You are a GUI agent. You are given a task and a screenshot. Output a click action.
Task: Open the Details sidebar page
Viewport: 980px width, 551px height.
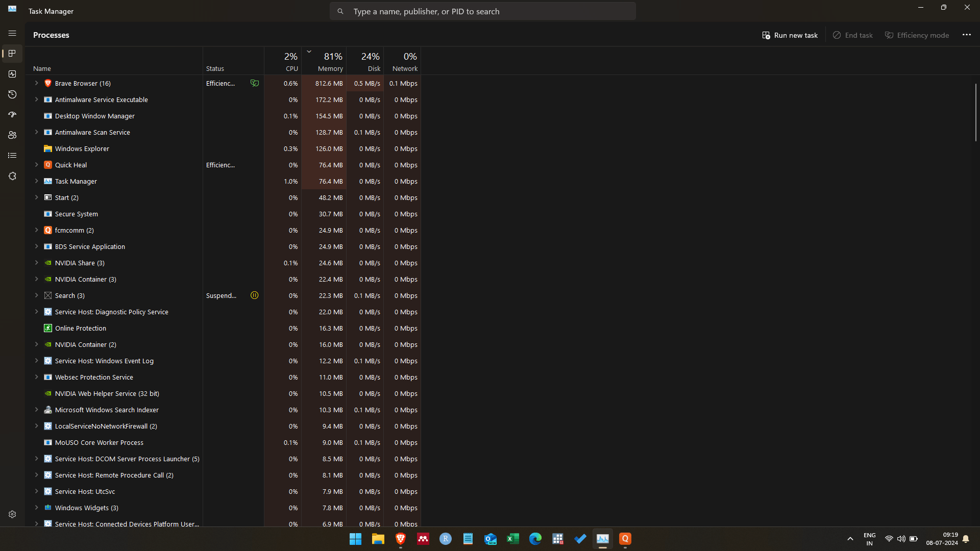[12, 156]
